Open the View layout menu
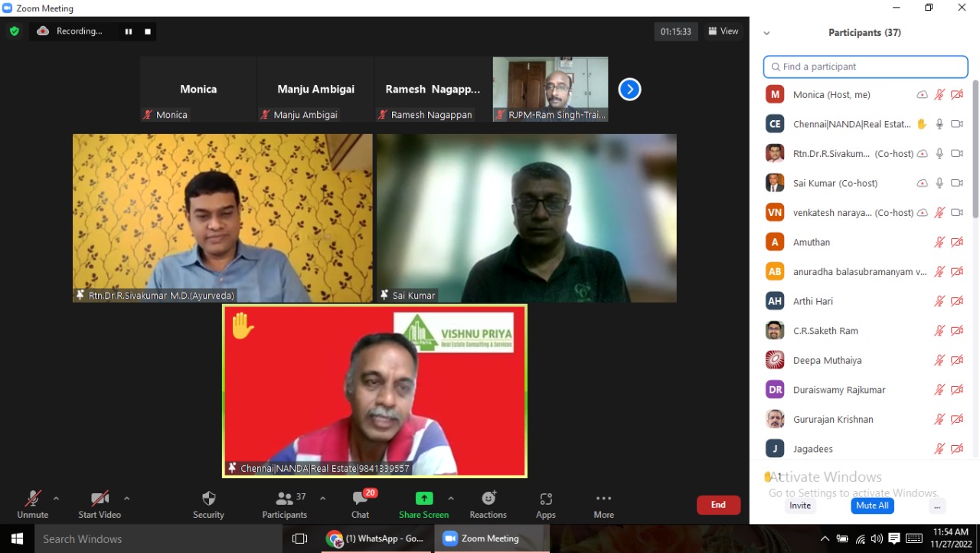980x553 pixels. [x=723, y=31]
